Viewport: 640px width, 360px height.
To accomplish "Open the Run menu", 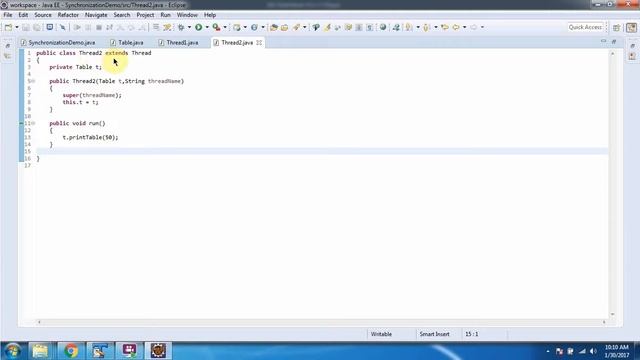I will pyautogui.click(x=165, y=15).
